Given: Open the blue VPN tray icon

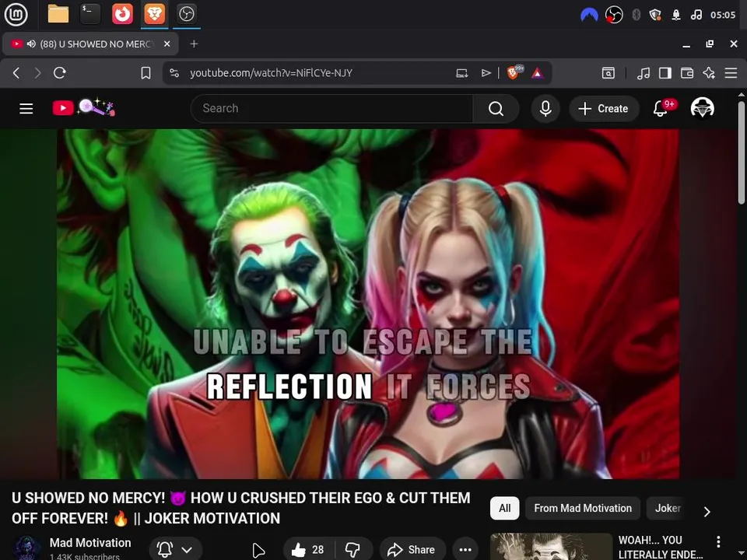Looking at the screenshot, I should pos(589,15).
